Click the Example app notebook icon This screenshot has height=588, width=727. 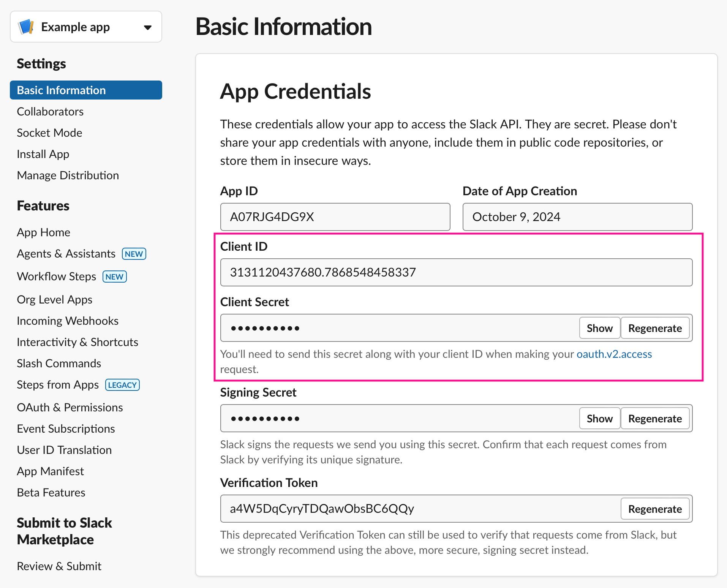click(x=26, y=27)
